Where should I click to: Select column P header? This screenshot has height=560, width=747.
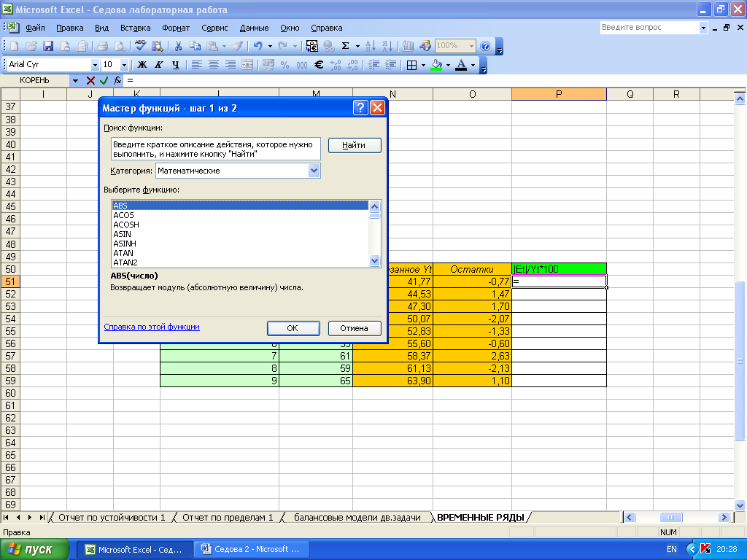pos(559,94)
